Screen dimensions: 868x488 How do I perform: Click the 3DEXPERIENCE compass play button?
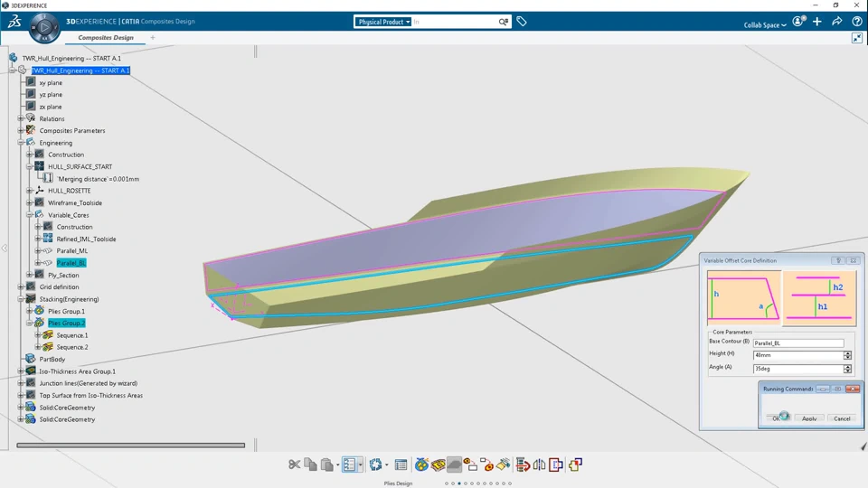tap(45, 27)
